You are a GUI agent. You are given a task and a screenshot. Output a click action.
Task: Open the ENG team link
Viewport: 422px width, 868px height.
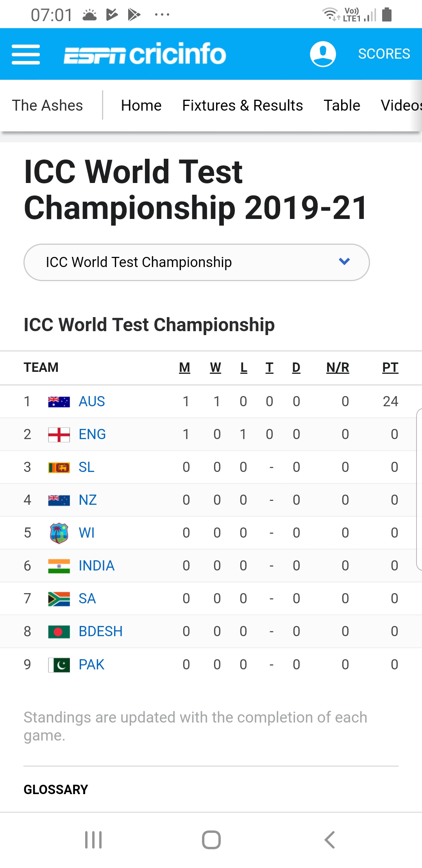92,434
